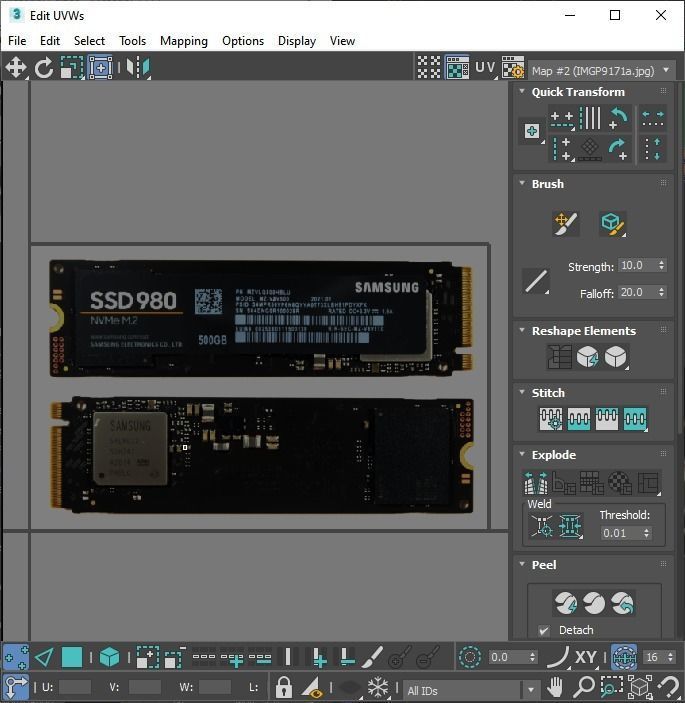This screenshot has width=685, height=703.
Task: Collapse the Stitch rollout
Action: pyautogui.click(x=522, y=392)
